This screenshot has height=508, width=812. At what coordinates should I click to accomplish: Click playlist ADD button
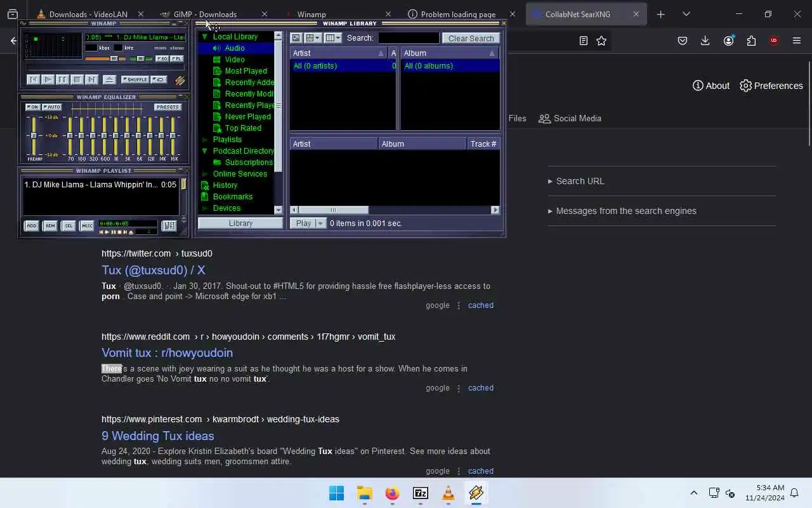(x=31, y=225)
